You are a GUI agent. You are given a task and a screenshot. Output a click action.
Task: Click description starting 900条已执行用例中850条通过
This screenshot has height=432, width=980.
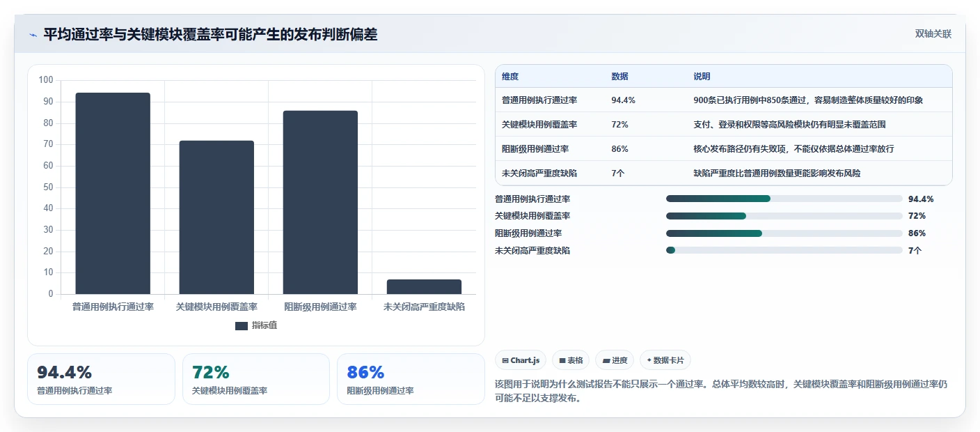click(x=808, y=100)
